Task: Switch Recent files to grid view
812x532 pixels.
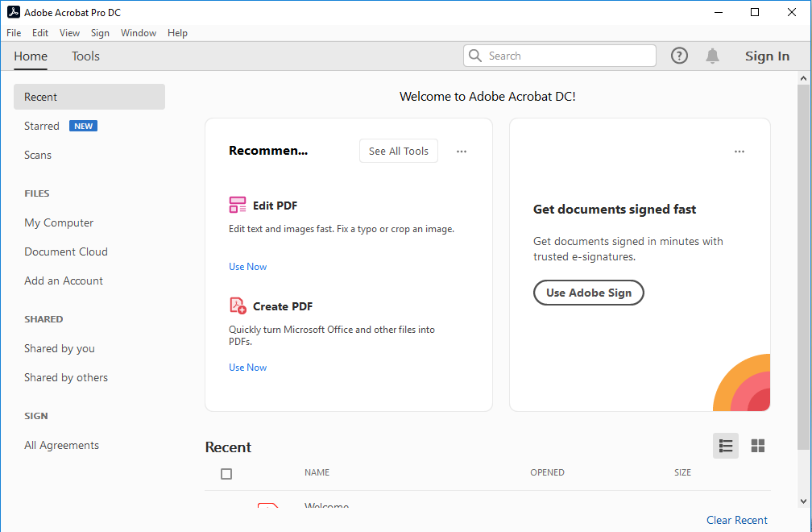Action: 757,445
